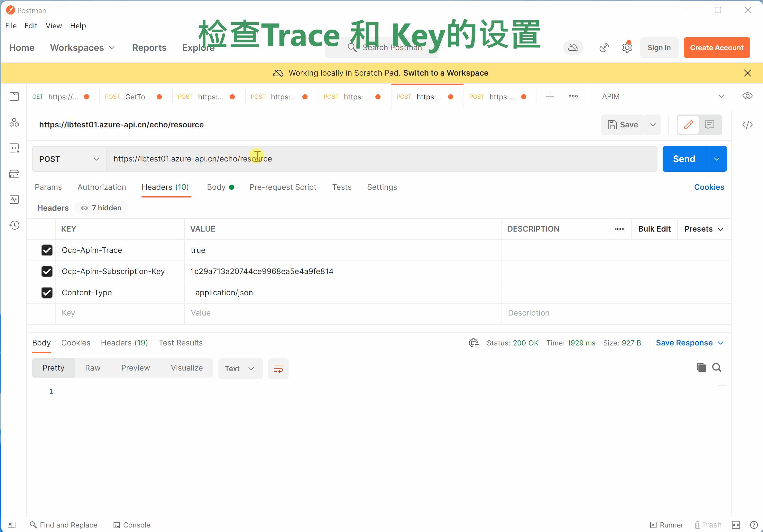This screenshot has height=532, width=763.
Task: Expand the Save Response dropdown
Action: [720, 343]
